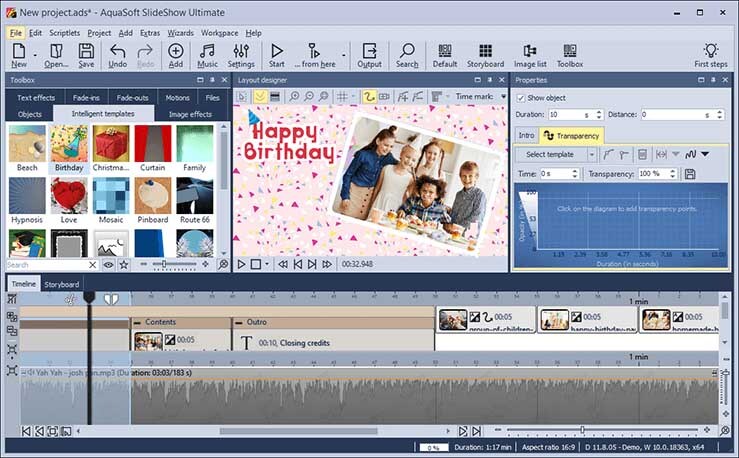Image resolution: width=739 pixels, height=458 pixels.
Task: Switch to Storyboard tab below
Action: pyautogui.click(x=62, y=285)
